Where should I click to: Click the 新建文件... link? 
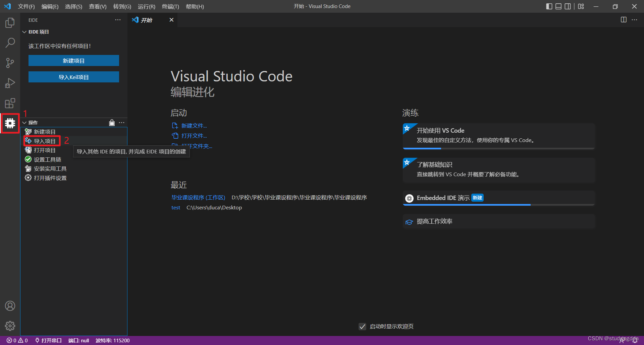coord(190,126)
